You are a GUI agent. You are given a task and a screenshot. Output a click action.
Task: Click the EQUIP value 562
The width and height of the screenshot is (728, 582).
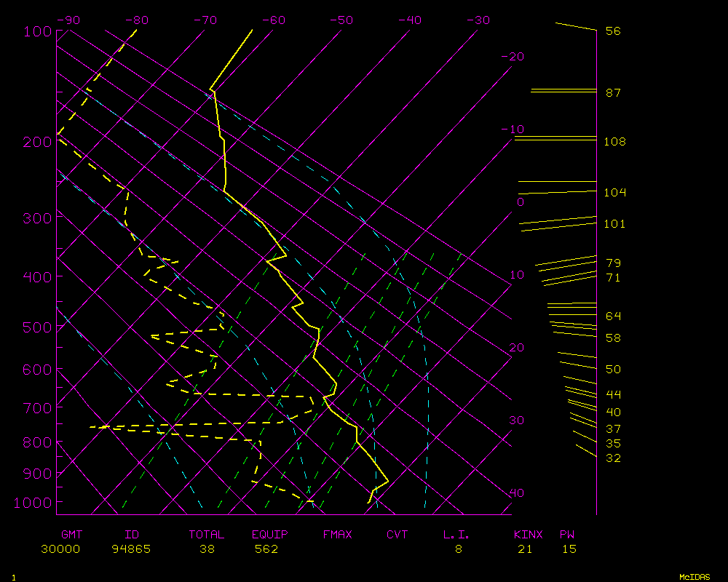(x=266, y=549)
